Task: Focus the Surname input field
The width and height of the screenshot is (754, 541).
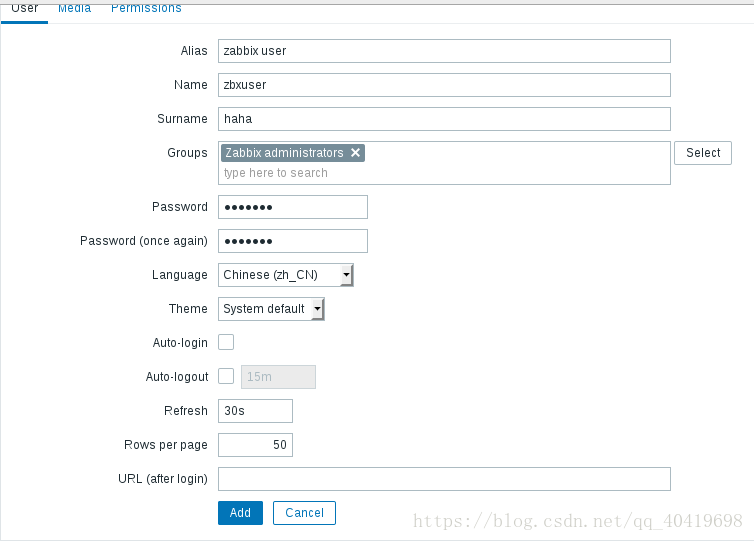Action: [444, 119]
